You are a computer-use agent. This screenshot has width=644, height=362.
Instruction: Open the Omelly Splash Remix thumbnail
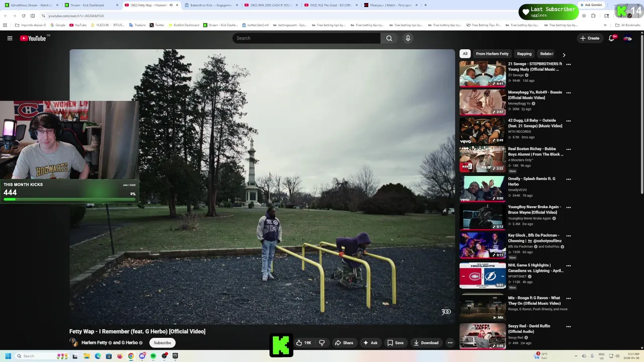[482, 189]
